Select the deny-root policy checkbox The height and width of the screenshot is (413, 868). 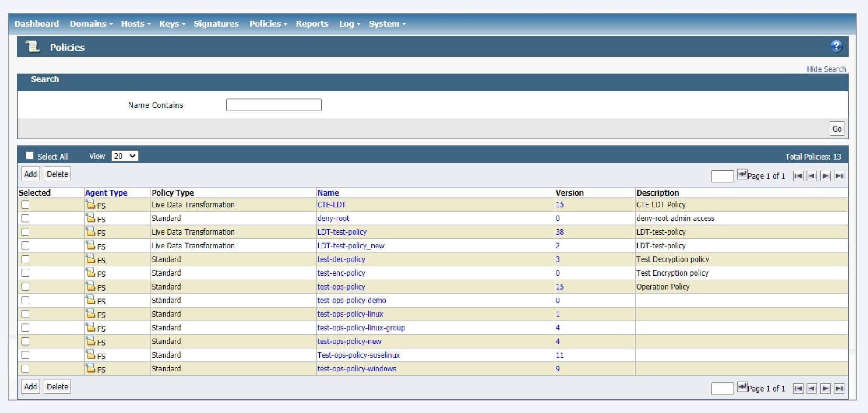click(25, 219)
